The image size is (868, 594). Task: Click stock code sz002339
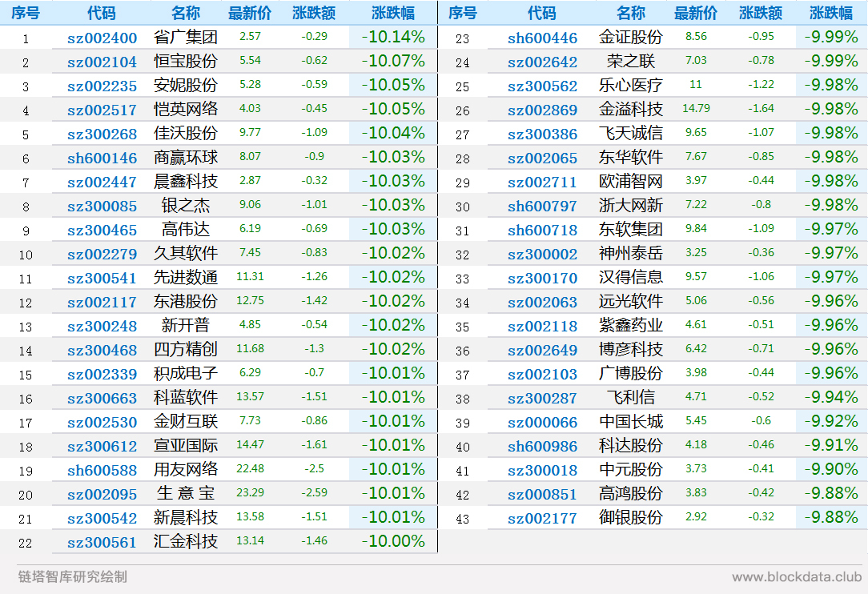(102, 374)
